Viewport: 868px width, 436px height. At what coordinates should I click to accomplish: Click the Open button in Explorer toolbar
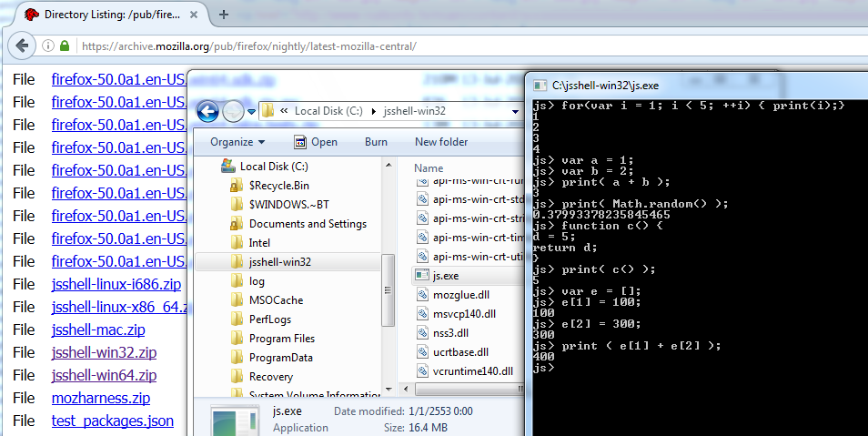(x=316, y=142)
